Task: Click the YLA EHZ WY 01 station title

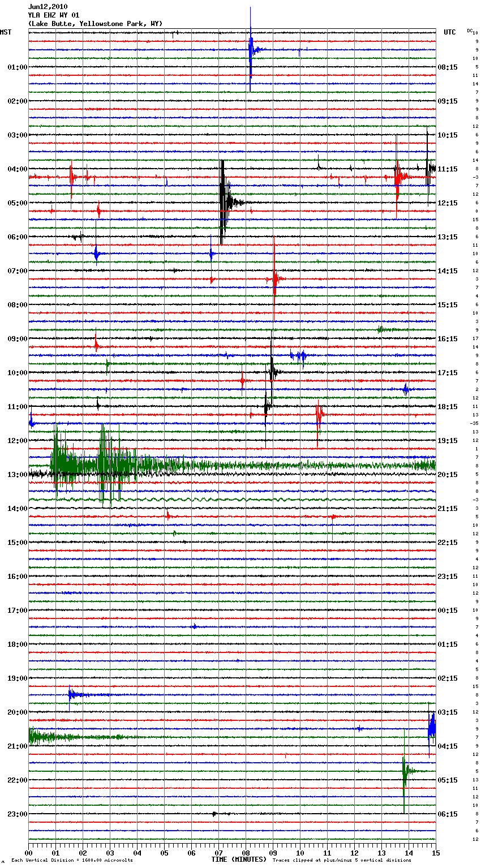Action: (x=54, y=15)
